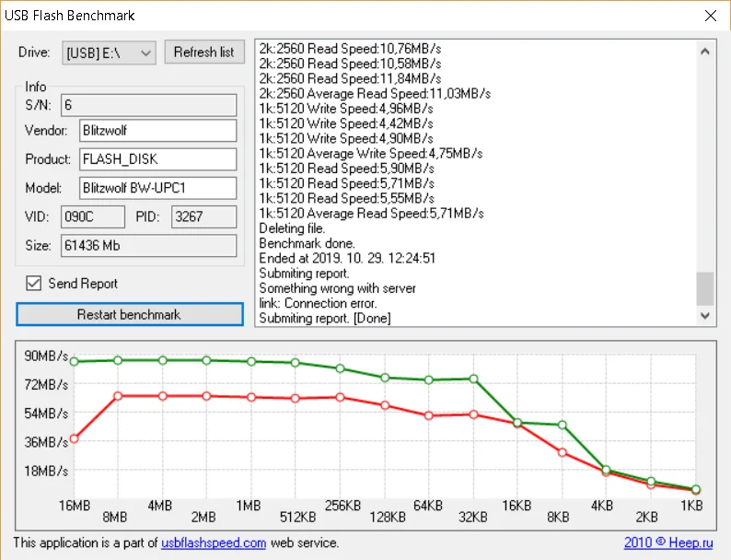
Task: Select the Product field FLASH_DISK
Action: click(x=157, y=159)
